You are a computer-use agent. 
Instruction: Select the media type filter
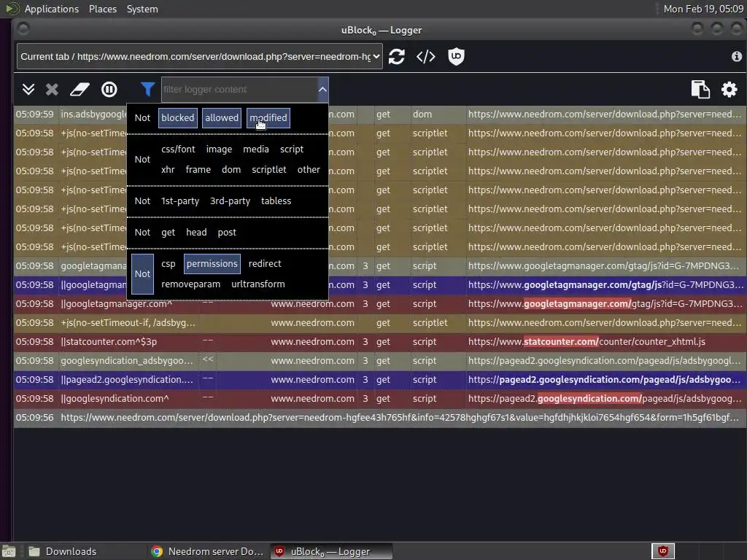coord(256,149)
